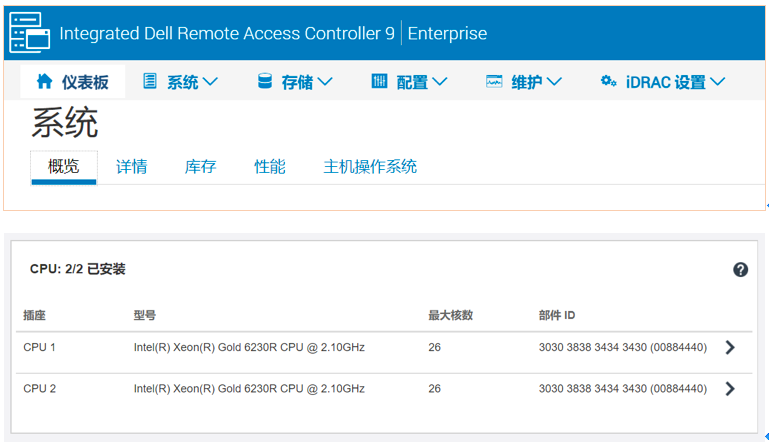Click the monitor icon beside 维护

click(494, 81)
